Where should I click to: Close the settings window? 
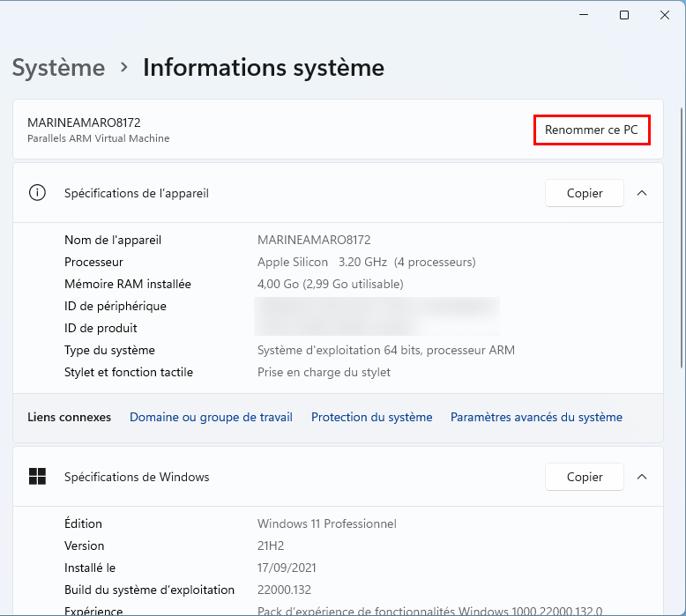665,15
